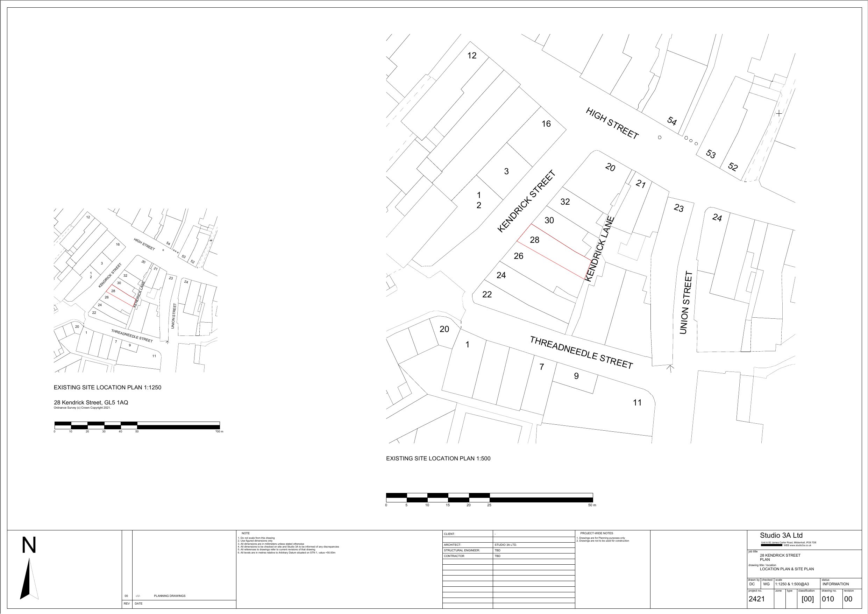
Task: Click the PLANNING DRAWINGS revision entry
Action: point(169,596)
